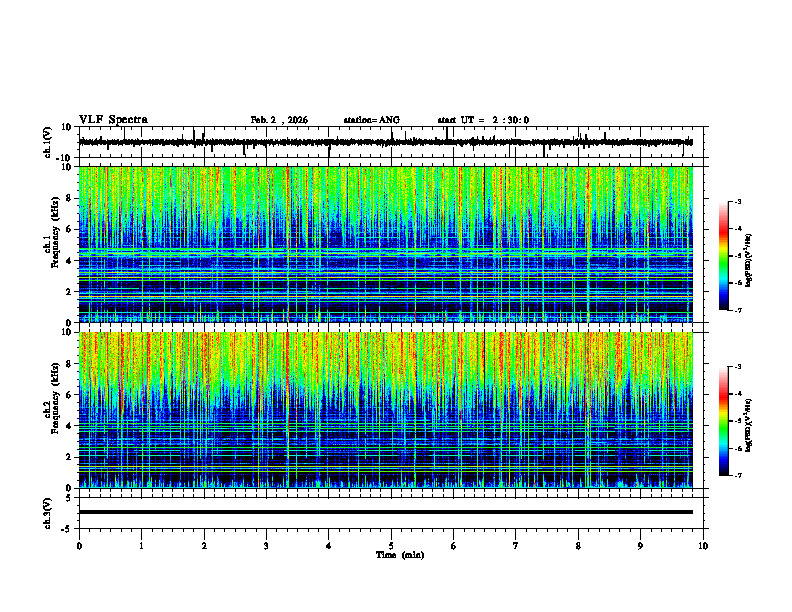Click the time axis tick label "0"
Image resolution: width=792 pixels, height=612 pixels.
click(x=79, y=546)
